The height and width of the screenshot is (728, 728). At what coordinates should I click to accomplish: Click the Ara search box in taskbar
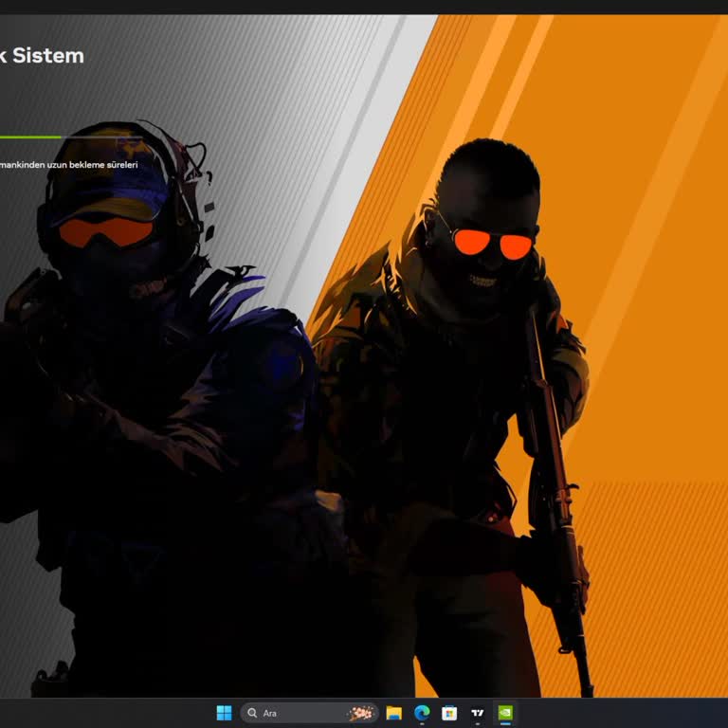(309, 713)
